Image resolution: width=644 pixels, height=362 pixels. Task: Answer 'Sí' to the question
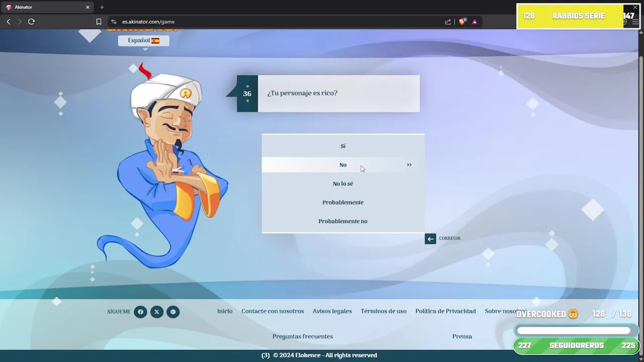point(343,146)
